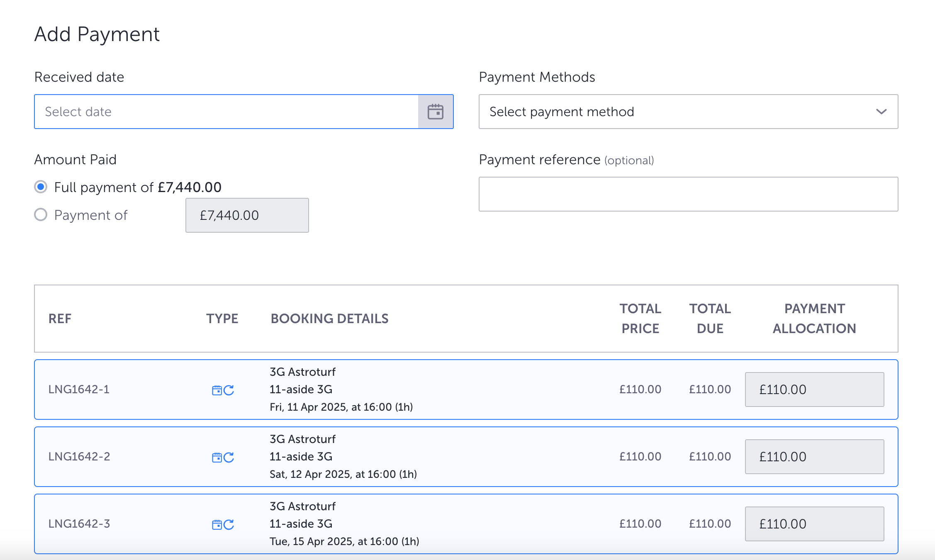Select Full payment of £7,440.00 radio
Image resolution: width=935 pixels, height=560 pixels.
[x=41, y=187]
